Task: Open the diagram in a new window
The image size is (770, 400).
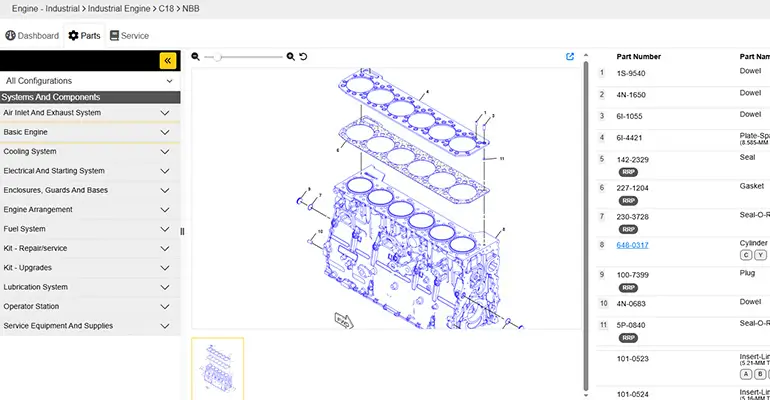Action: pos(570,57)
